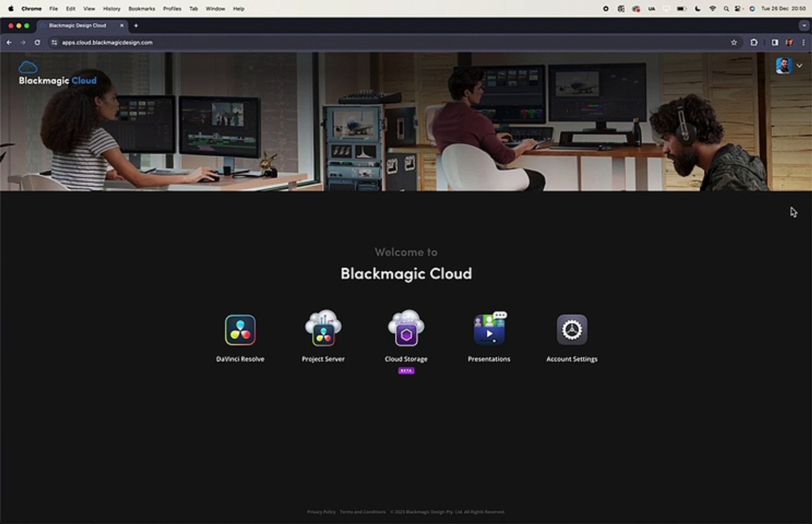Open Chrome extensions puzzle icon
The width and height of the screenshot is (812, 524).
pos(754,43)
